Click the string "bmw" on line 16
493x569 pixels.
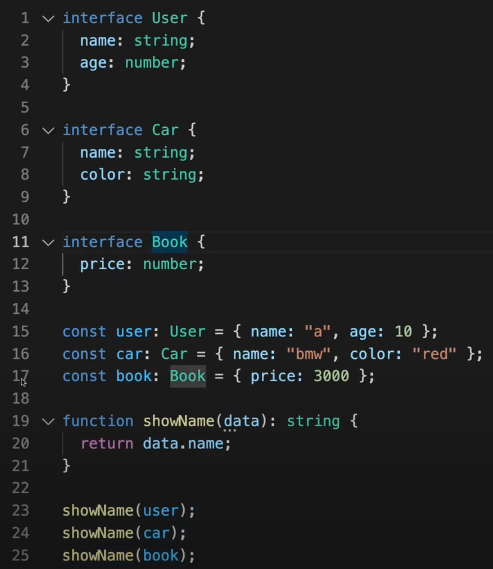[x=309, y=354]
